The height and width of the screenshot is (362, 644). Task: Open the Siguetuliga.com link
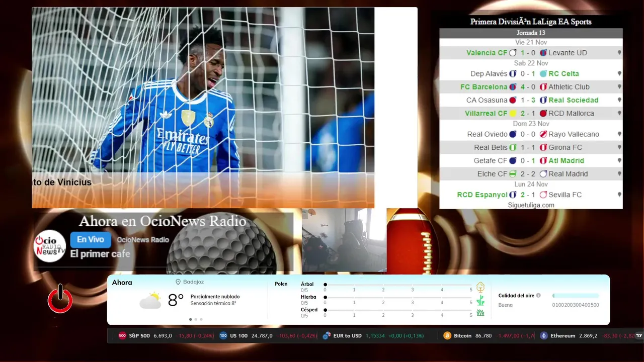tap(531, 205)
